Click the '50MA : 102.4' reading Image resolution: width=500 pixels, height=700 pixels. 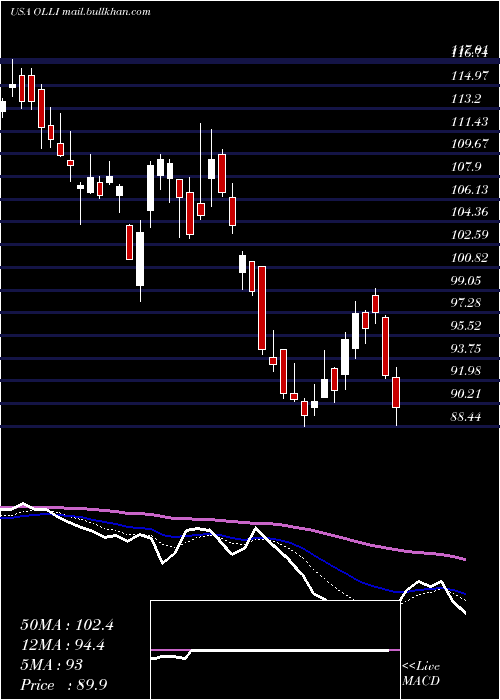click(67, 625)
